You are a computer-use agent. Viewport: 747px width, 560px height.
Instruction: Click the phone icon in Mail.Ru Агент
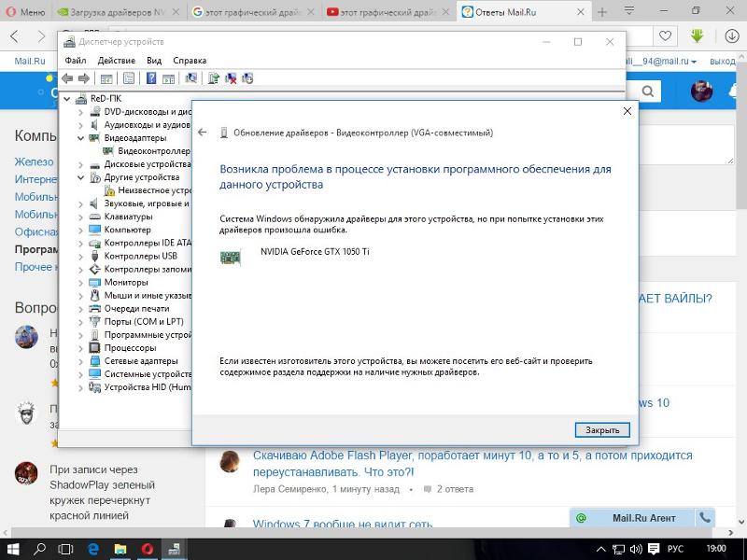click(705, 517)
